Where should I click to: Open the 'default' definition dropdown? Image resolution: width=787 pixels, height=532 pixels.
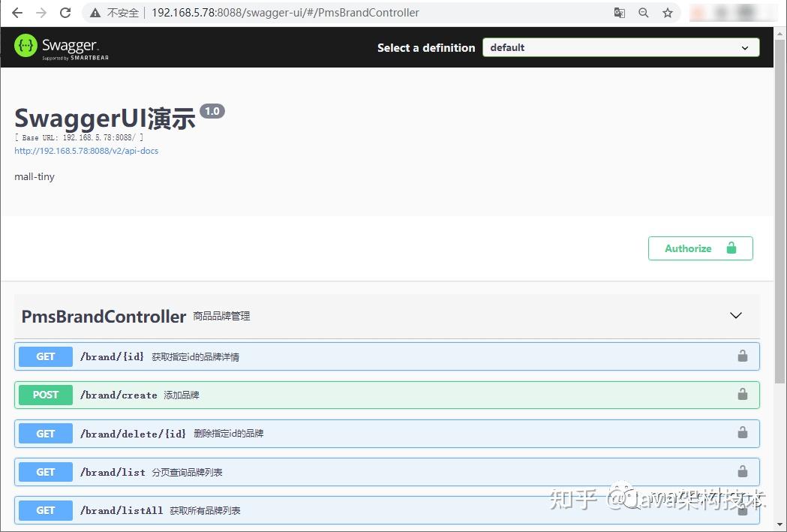click(x=620, y=47)
